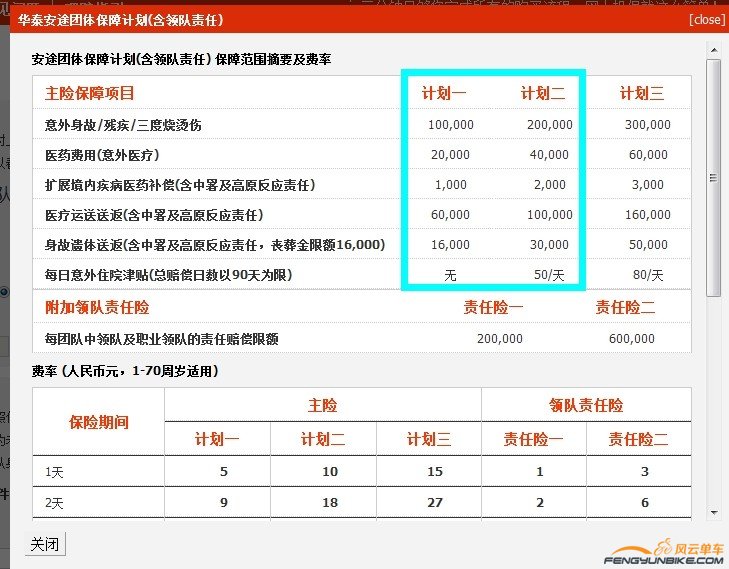Click the scrollbar up arrow
Viewport: 729px width, 569px height.
pyautogui.click(x=714, y=49)
